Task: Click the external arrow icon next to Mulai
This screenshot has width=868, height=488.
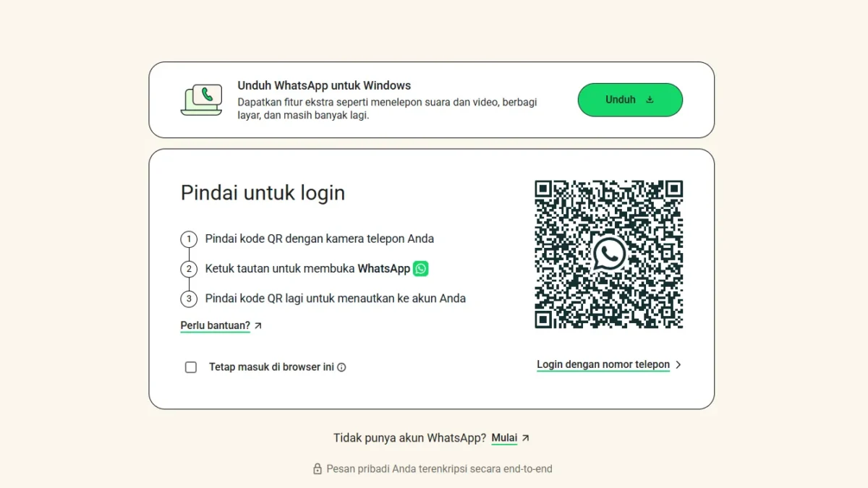Action: point(526,438)
